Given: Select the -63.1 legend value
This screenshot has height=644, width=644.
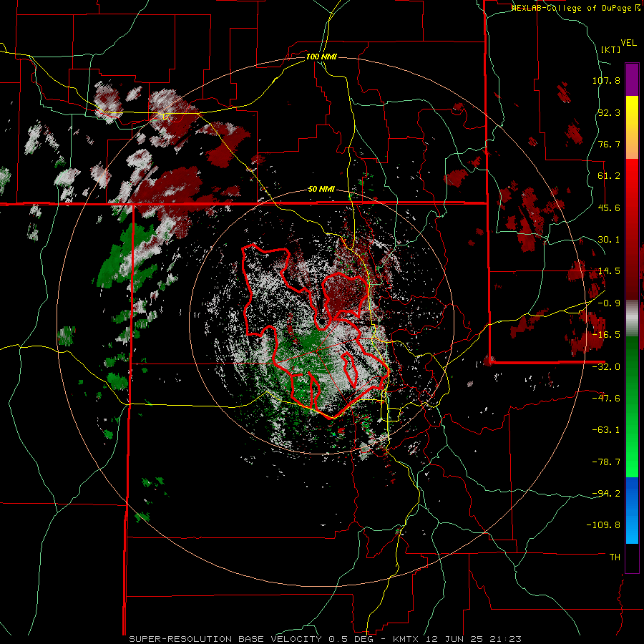Looking at the screenshot, I should coord(606,430).
